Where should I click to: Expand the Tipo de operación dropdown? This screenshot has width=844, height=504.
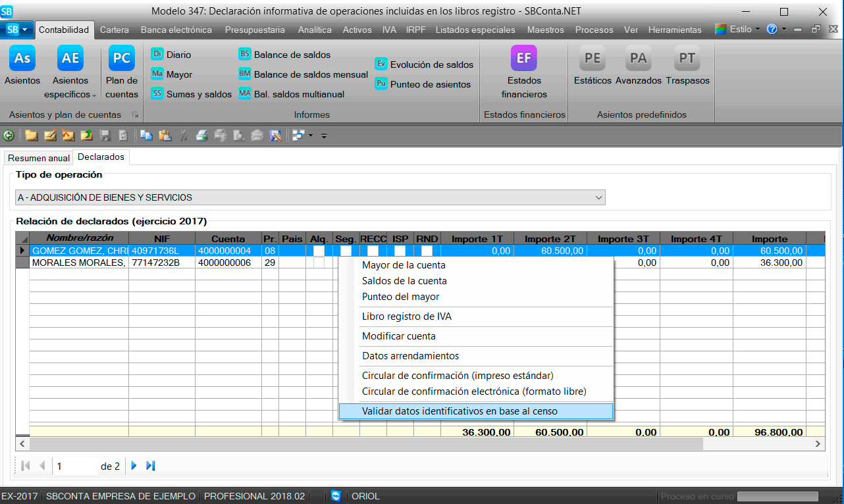click(598, 197)
